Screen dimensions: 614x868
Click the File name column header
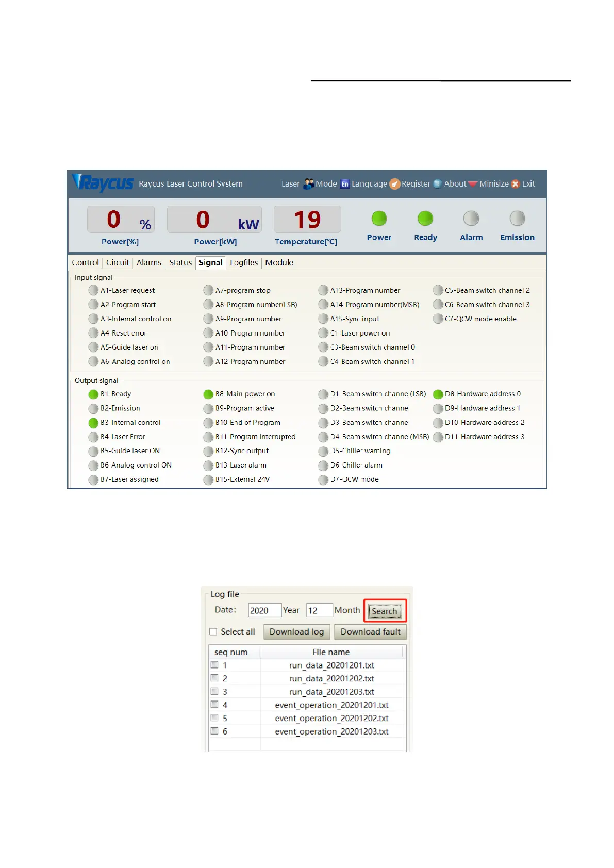click(x=332, y=652)
